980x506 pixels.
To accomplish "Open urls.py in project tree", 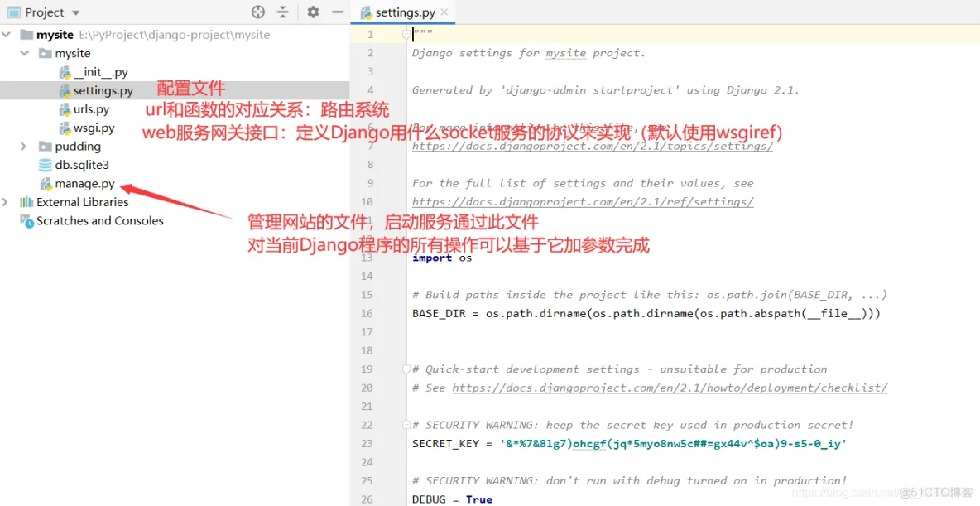I will 91,109.
